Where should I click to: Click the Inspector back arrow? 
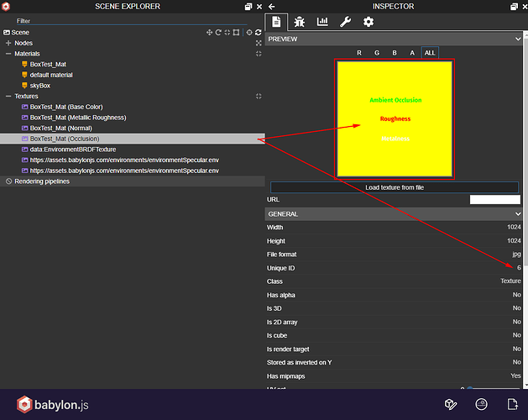coord(272,7)
